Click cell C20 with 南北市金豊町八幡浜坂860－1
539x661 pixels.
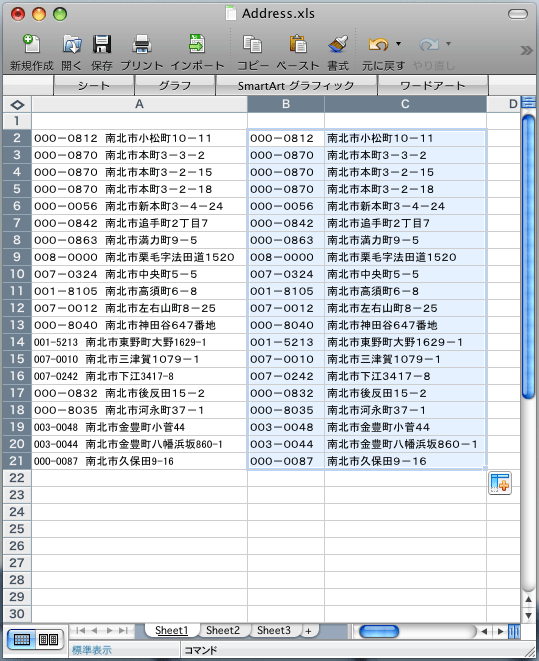[405, 444]
